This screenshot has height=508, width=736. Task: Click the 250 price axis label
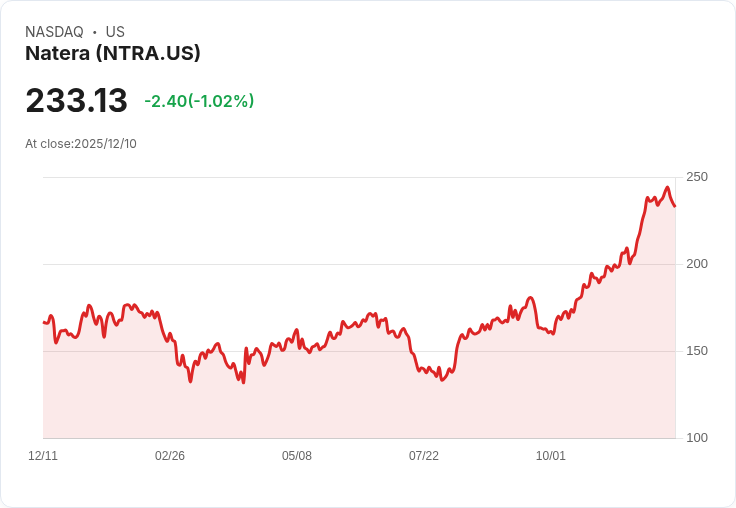(x=697, y=177)
